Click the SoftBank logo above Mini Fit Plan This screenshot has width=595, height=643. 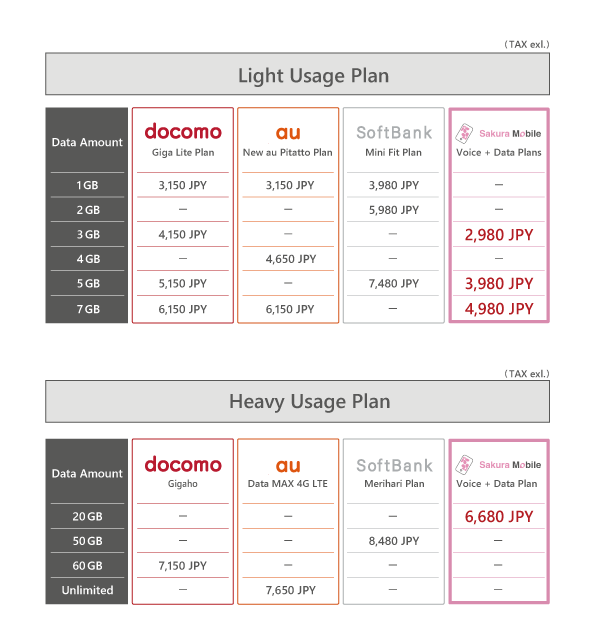pyautogui.click(x=394, y=132)
